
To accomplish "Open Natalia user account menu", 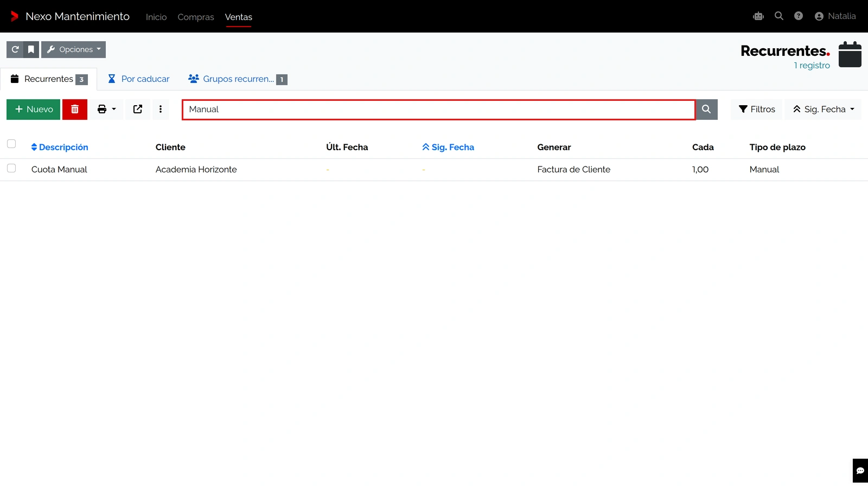I will click(x=835, y=16).
